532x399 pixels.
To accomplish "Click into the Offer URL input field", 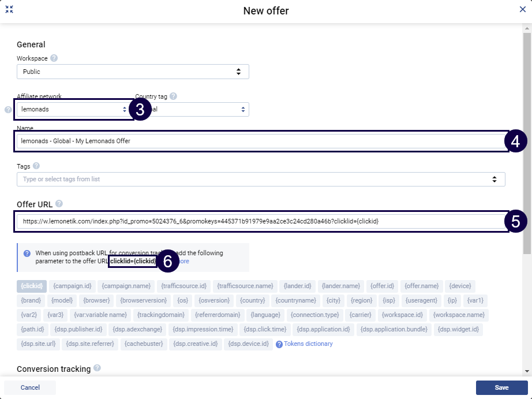I will [x=260, y=221].
